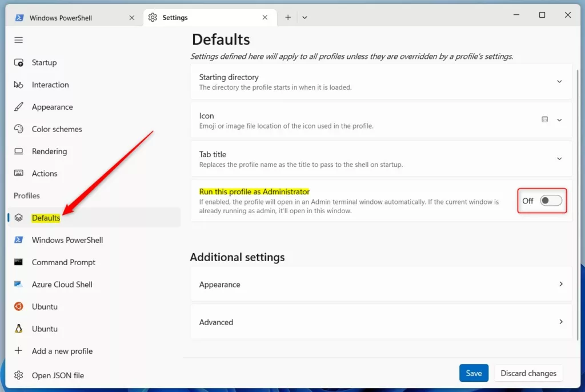
Task: Click Discard changes button
Action: pos(528,373)
